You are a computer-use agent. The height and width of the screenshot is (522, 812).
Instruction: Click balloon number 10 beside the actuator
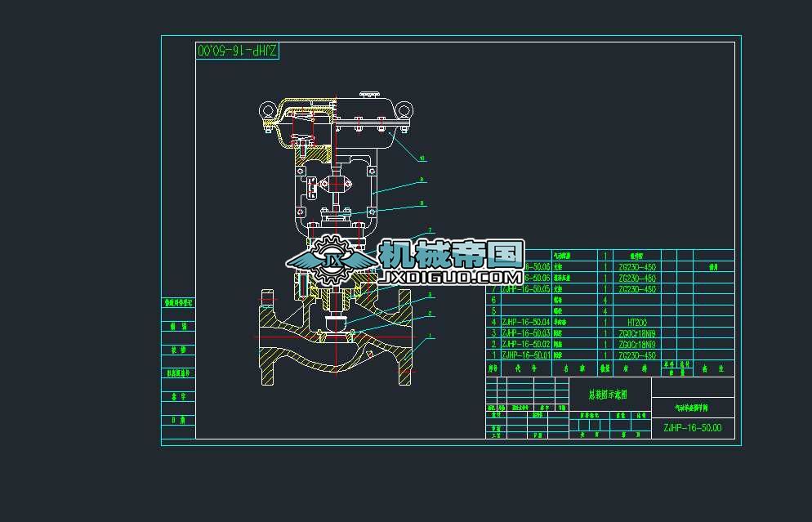[x=422, y=158]
